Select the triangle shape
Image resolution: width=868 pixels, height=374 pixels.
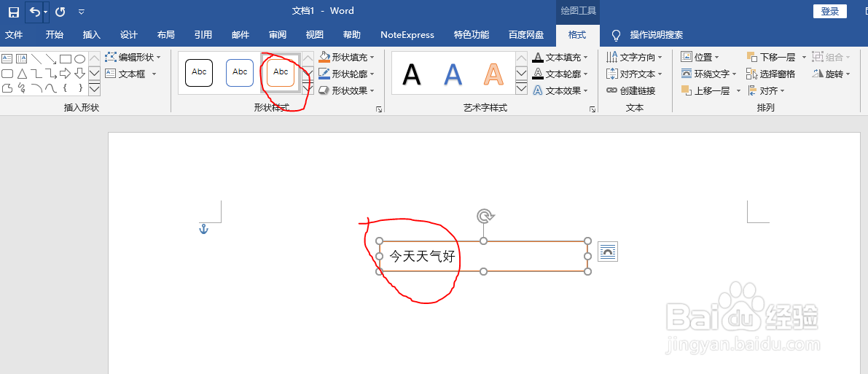click(x=22, y=73)
